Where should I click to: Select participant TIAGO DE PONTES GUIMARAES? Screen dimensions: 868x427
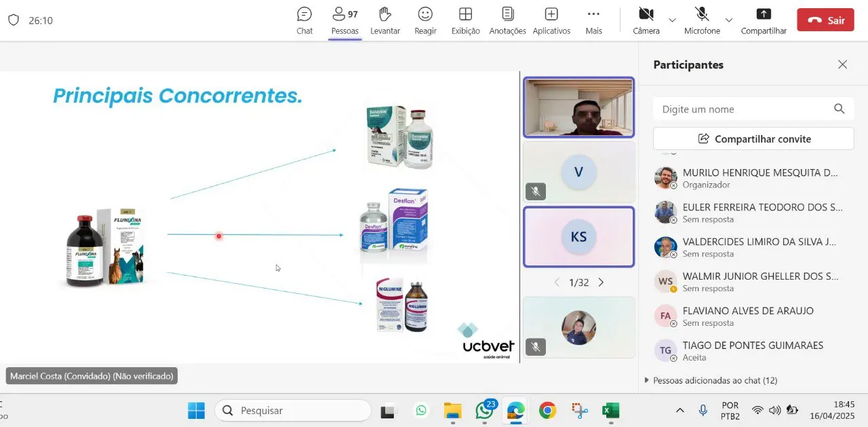click(753, 351)
